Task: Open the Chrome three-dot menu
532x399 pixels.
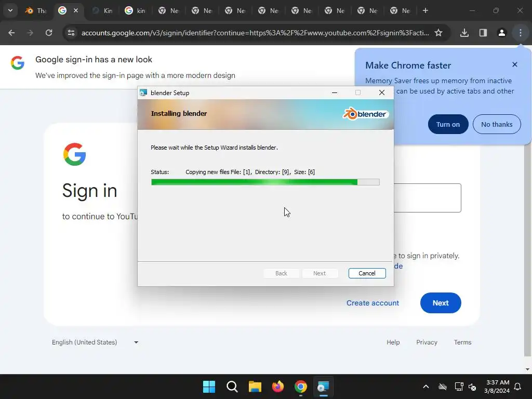Action: point(520,33)
